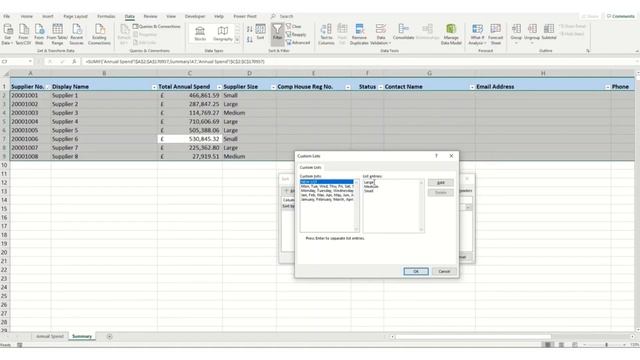The height and width of the screenshot is (360, 640).
Task: Create a Forecast Sheet
Action: (x=496, y=34)
